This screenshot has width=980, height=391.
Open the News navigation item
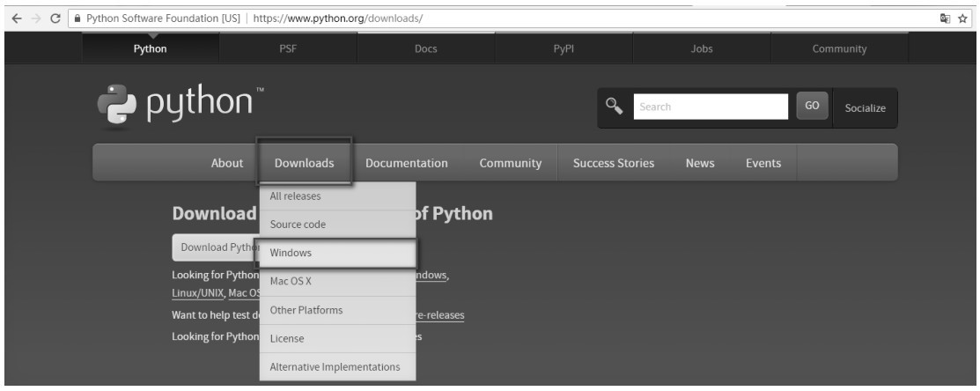click(700, 163)
